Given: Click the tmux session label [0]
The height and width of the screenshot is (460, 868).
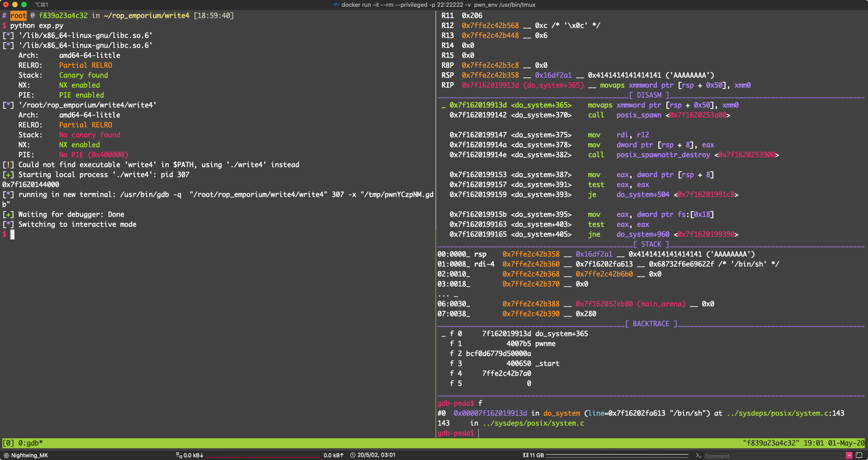Looking at the screenshot, I should pyautogui.click(x=8, y=443).
